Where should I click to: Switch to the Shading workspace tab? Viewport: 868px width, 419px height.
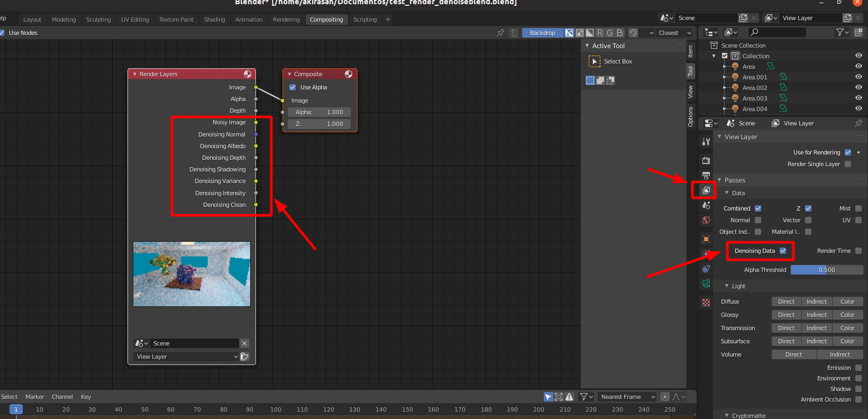tap(214, 20)
